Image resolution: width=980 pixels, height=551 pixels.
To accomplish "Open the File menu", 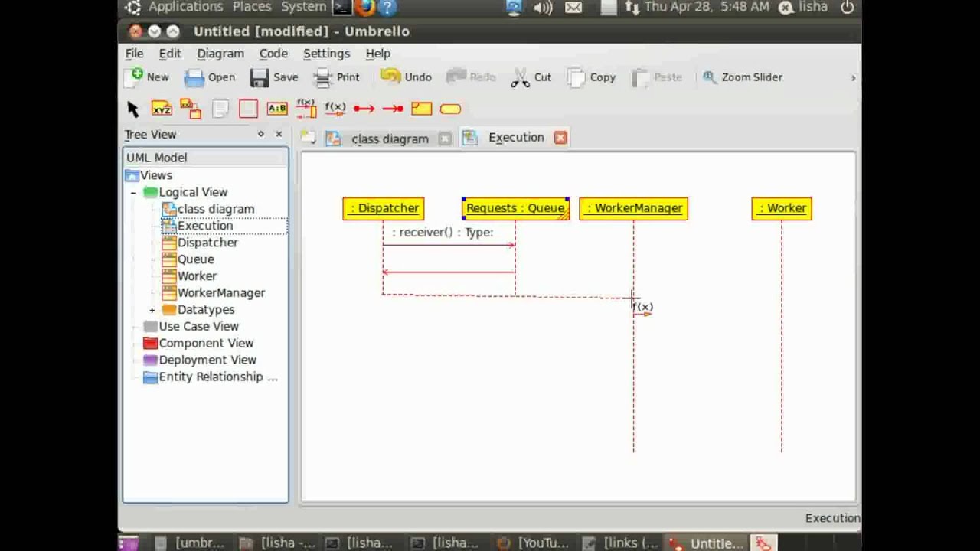I will [x=134, y=54].
